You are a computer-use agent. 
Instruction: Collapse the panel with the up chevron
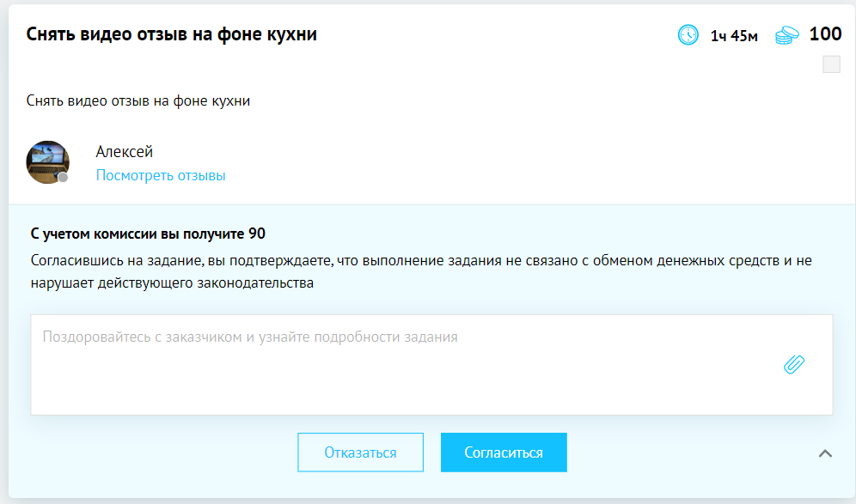click(x=825, y=453)
